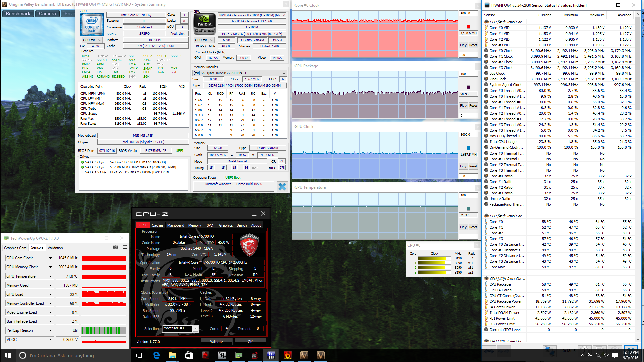Click blue color swatch in GPU Clock graph
644x362 pixels.
(469, 148)
